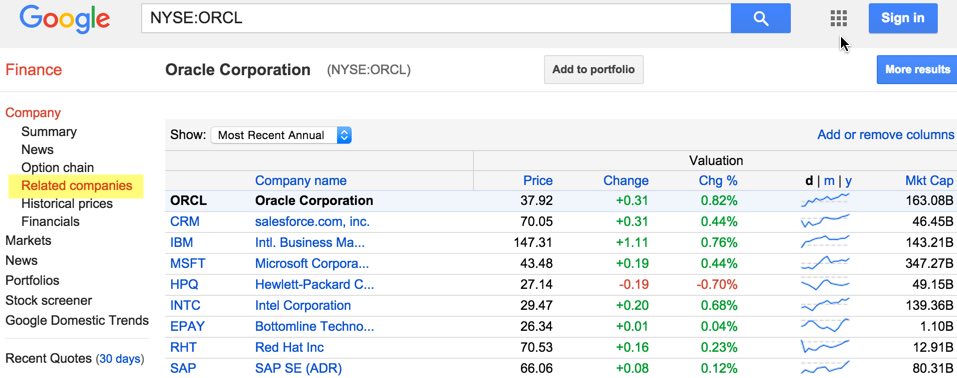Open the HPQ row sparkline chart

825,284
